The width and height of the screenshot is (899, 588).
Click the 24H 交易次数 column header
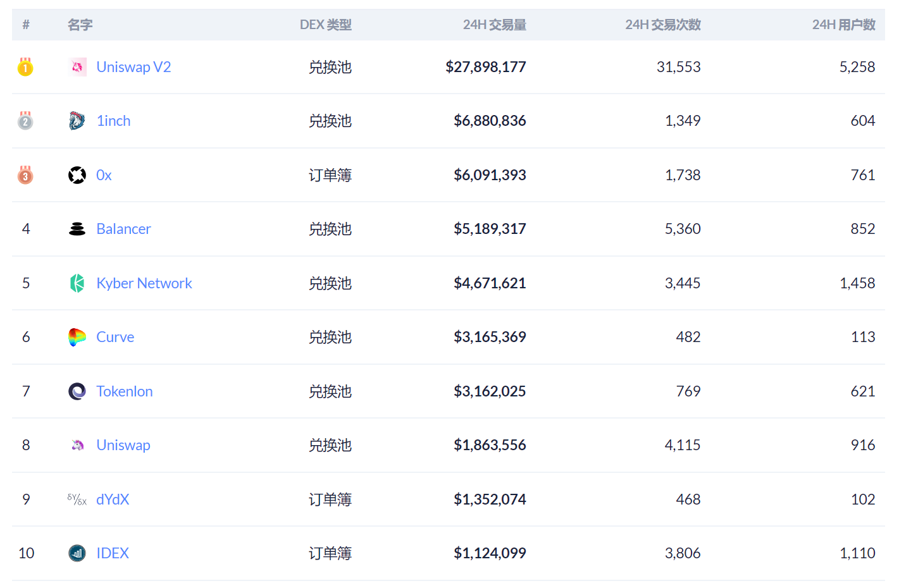tap(663, 25)
